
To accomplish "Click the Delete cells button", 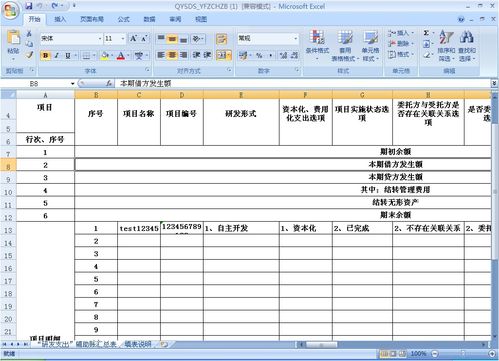I will [401, 44].
